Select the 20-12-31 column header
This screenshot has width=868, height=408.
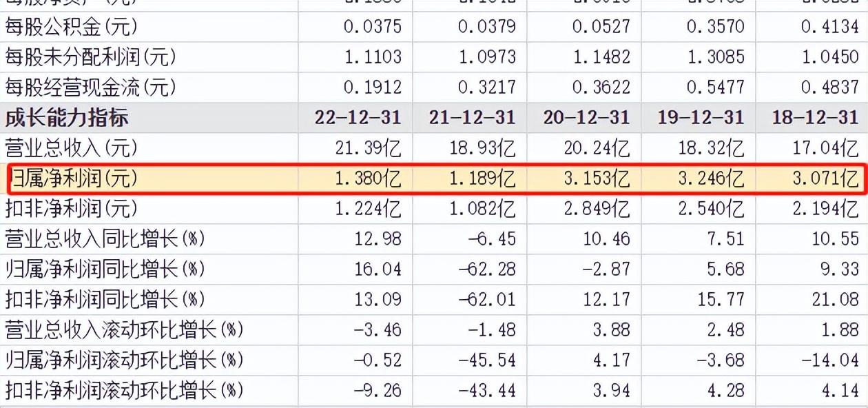point(586,118)
